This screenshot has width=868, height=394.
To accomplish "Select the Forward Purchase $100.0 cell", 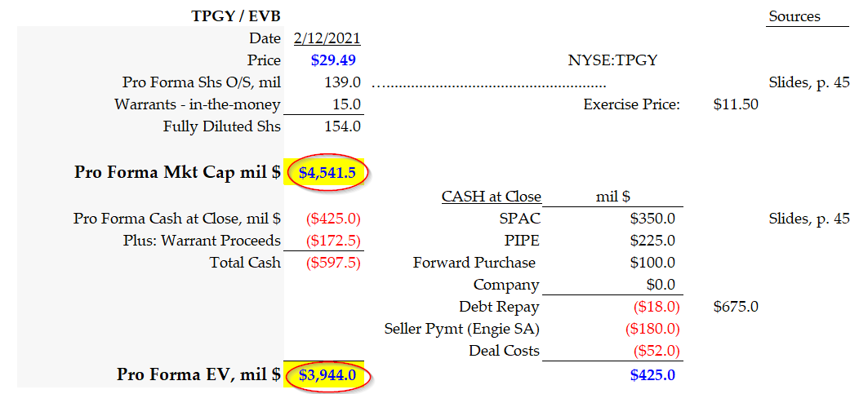I will point(652,263).
